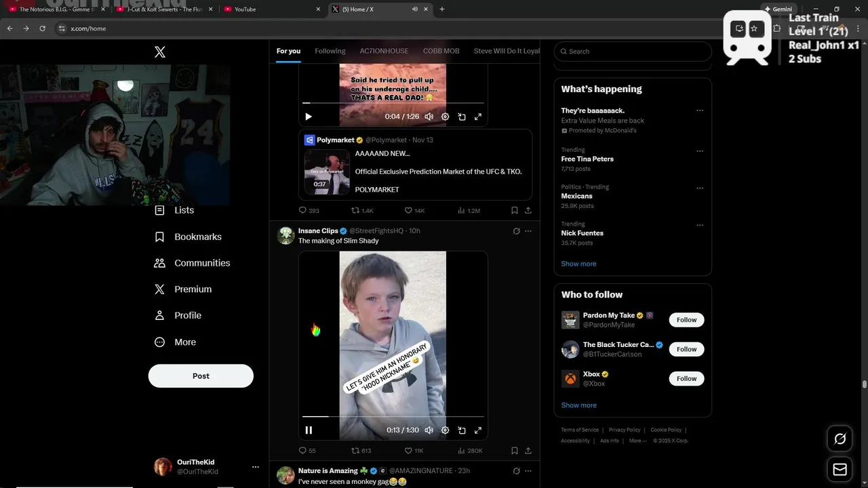Open the More menu in the sidebar

(x=175, y=342)
